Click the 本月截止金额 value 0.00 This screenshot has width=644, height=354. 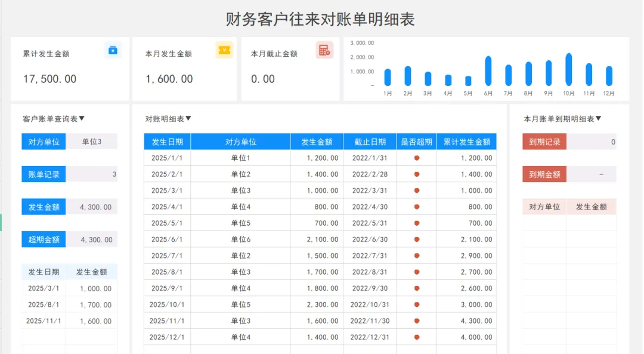point(263,79)
